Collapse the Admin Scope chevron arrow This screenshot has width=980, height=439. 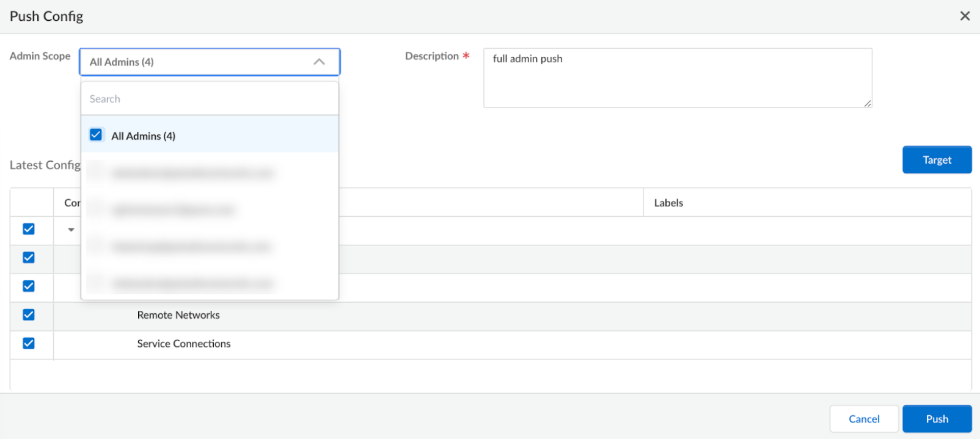point(319,62)
